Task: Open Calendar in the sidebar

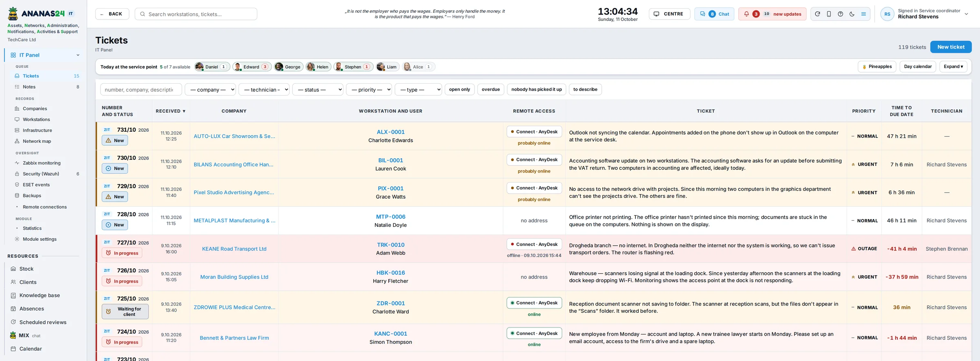Action: (x=44, y=349)
